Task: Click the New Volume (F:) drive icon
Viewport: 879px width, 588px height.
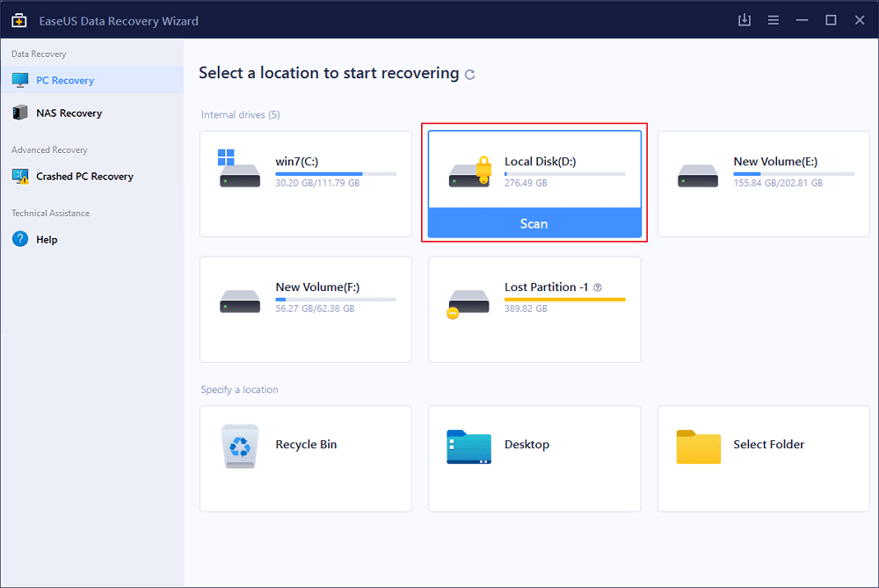Action: (x=239, y=301)
